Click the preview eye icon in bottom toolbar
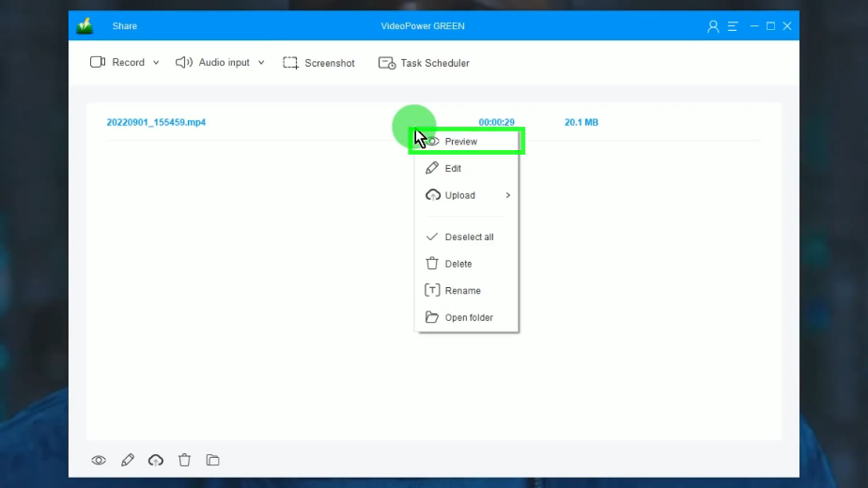This screenshot has width=868, height=488. pyautogui.click(x=99, y=460)
